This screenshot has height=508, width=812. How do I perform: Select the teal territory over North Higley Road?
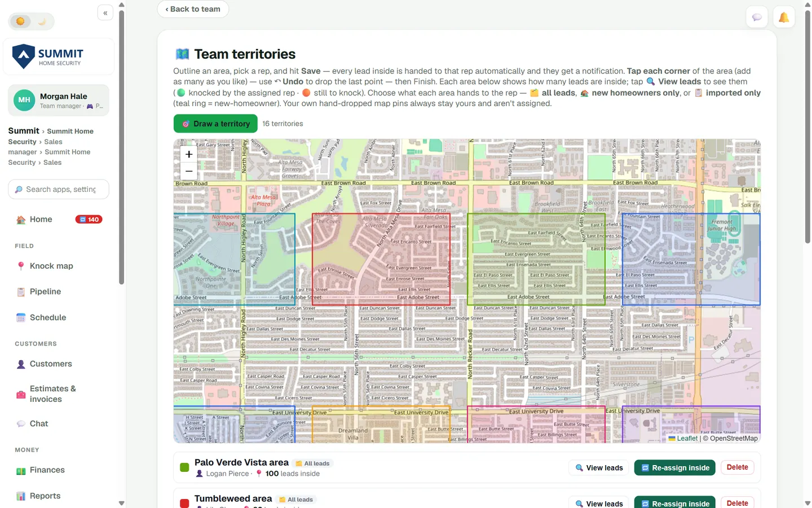point(235,260)
